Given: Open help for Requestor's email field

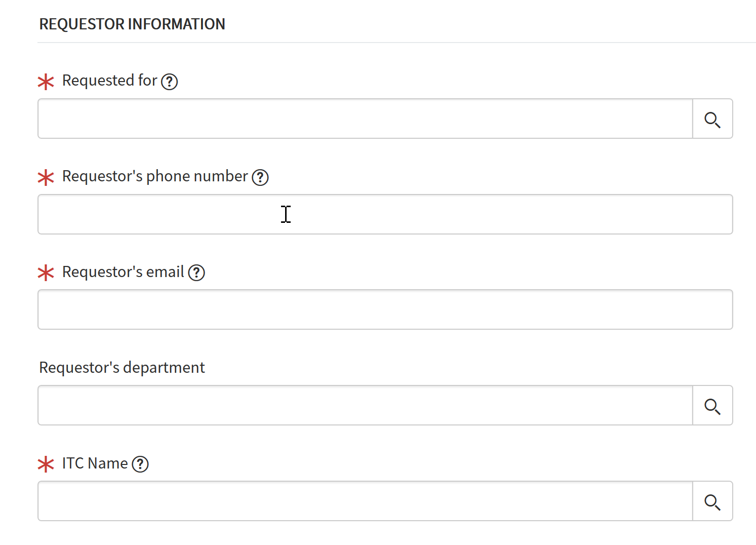Looking at the screenshot, I should click(196, 273).
